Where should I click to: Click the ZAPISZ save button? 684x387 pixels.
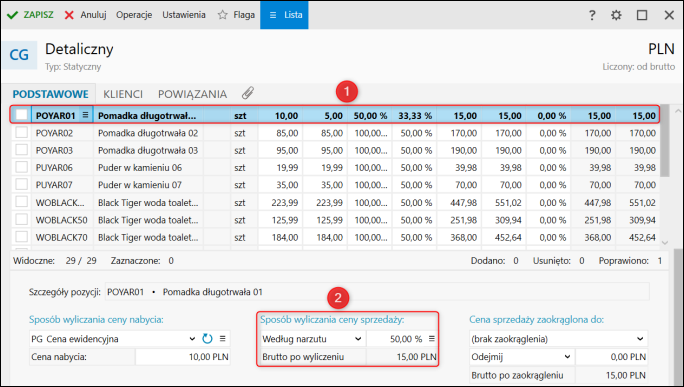pos(30,15)
